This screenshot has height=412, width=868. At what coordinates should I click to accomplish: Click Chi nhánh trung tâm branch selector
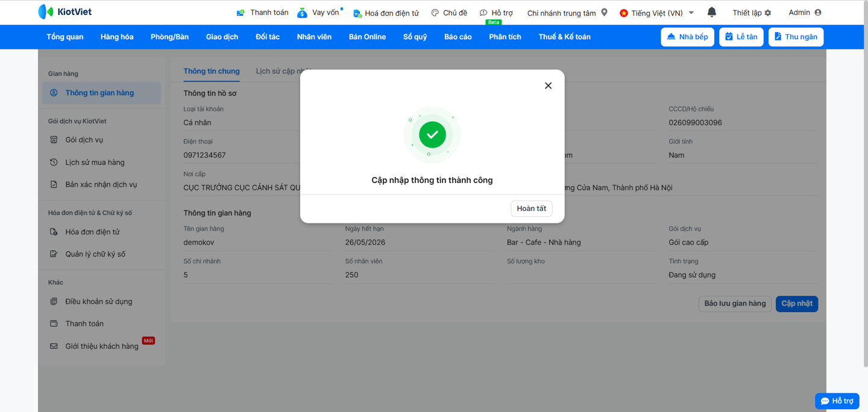click(567, 13)
